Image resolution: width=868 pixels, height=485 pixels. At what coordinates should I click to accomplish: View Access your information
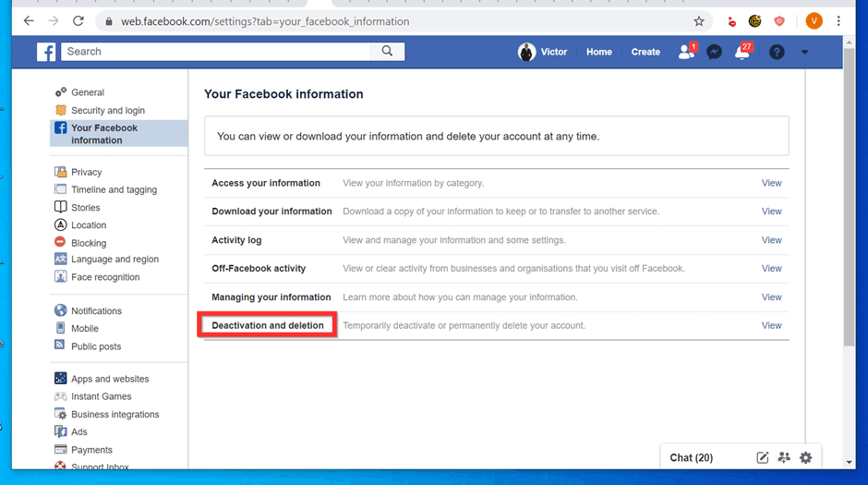[x=771, y=183]
